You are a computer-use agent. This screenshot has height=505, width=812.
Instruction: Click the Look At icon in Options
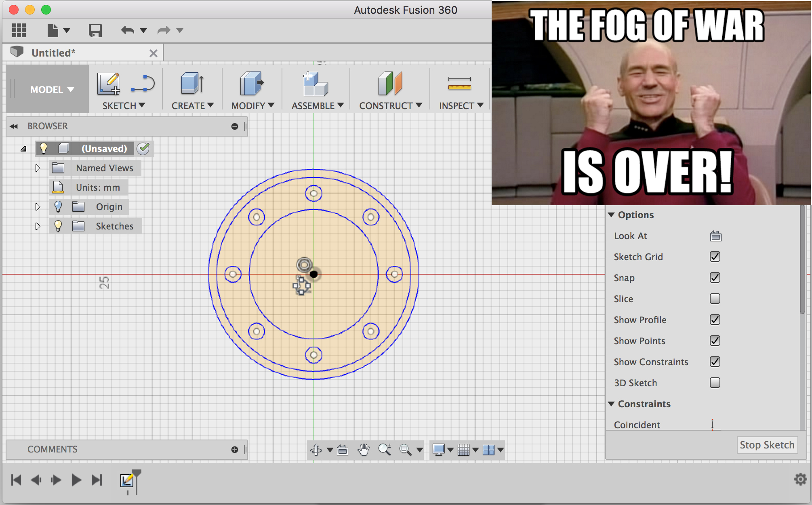(x=715, y=236)
